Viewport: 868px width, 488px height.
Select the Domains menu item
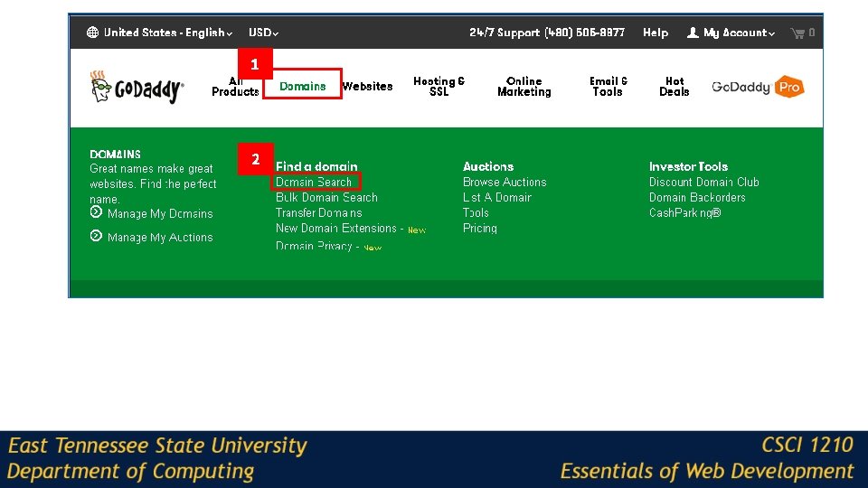[302, 87]
